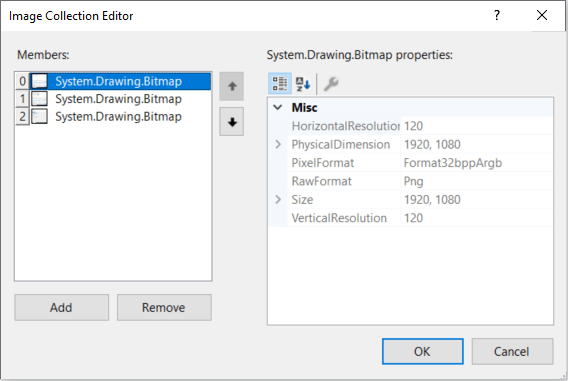
Task: Click the HorizontalResolution value 120
Action: point(413,126)
